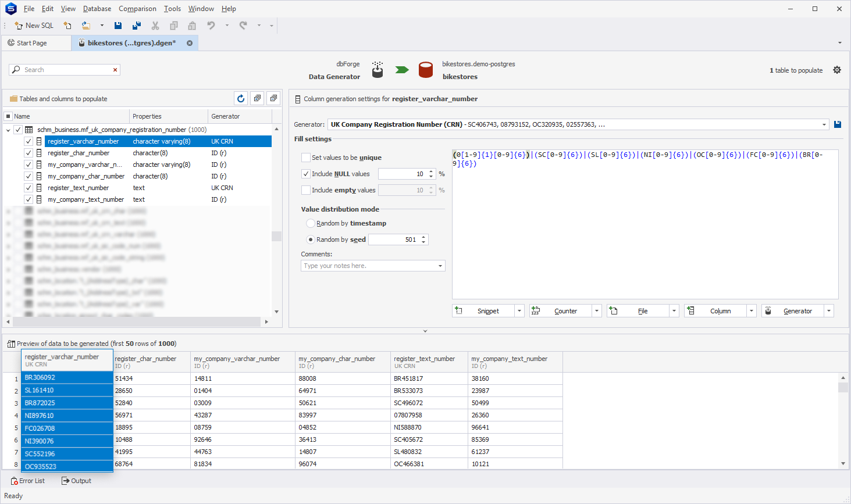Click the New SQL toolbar button
The width and height of the screenshot is (851, 504).
point(34,26)
